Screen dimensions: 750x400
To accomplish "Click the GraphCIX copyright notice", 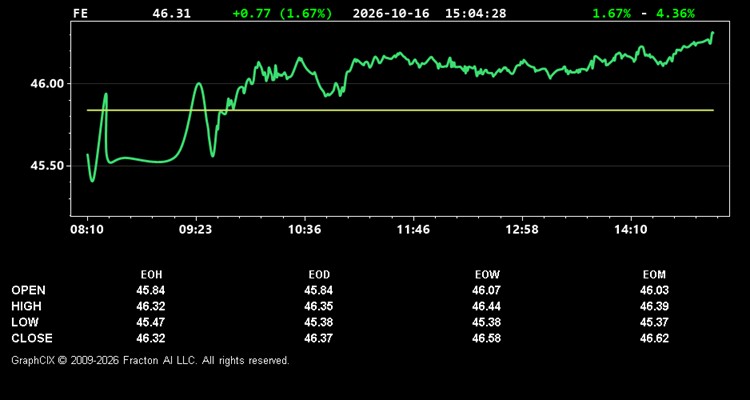I will [150, 360].
